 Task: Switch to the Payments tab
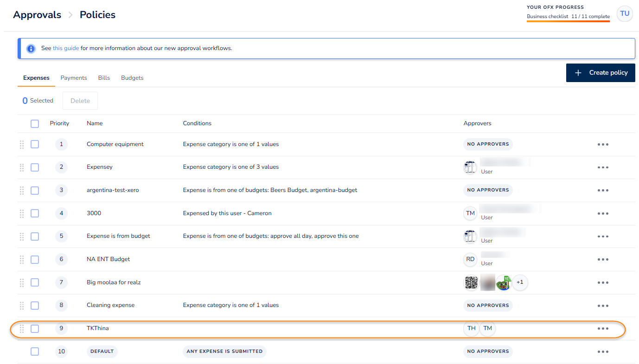tap(74, 78)
